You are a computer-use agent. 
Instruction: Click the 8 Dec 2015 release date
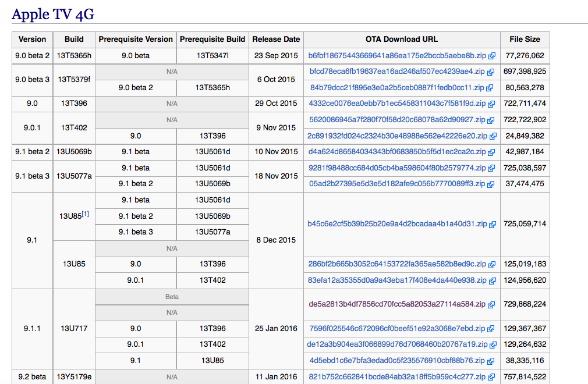(276, 240)
